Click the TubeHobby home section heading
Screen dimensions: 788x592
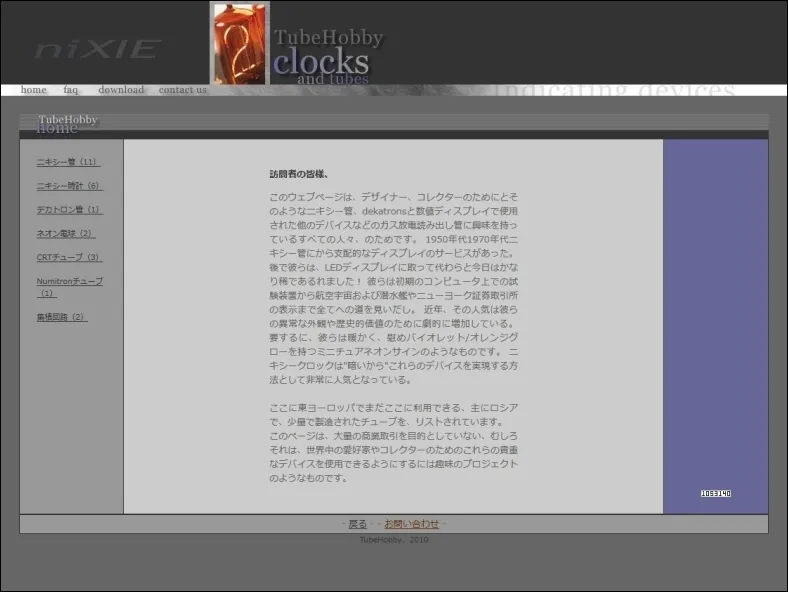[x=67, y=124]
